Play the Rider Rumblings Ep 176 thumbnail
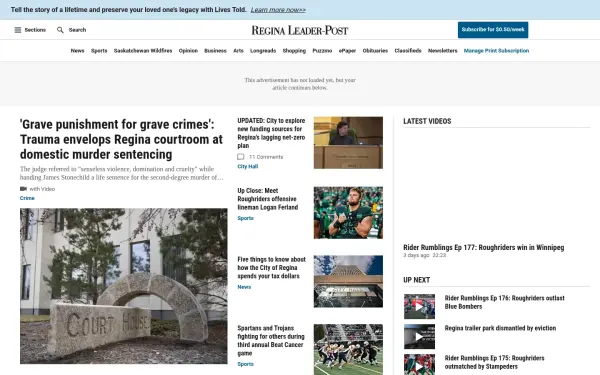The image size is (600, 375). 419,307
